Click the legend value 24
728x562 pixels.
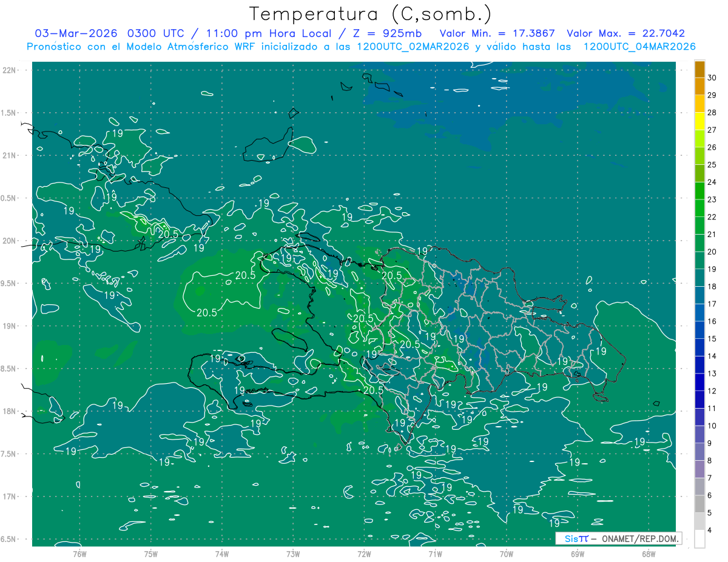(712, 182)
